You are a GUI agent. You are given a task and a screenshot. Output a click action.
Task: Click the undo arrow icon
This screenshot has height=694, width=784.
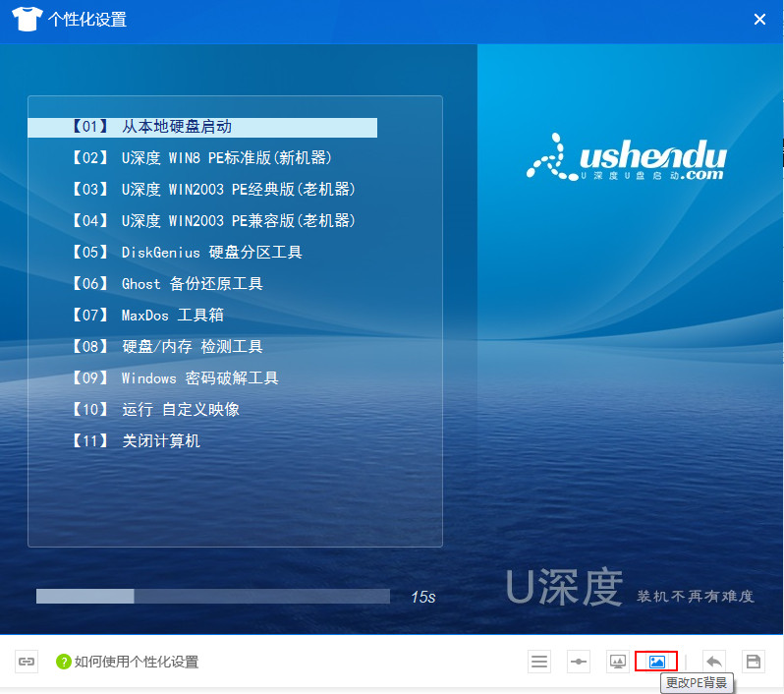[x=714, y=662]
